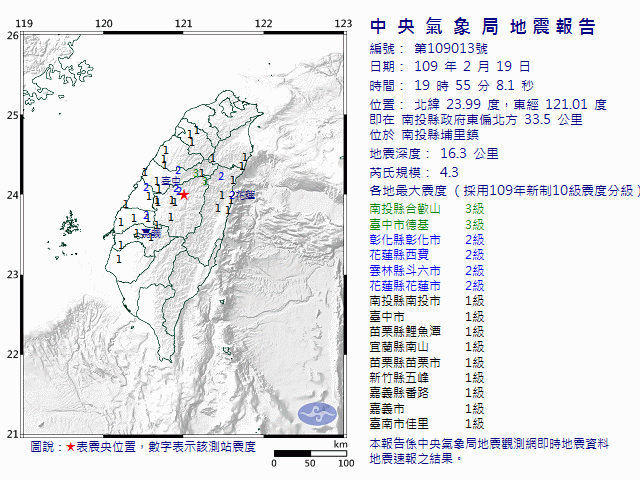Screen dimensions: 640x480
Task: Click the 新竹縣五峰 1級 row
Action: 427,378
